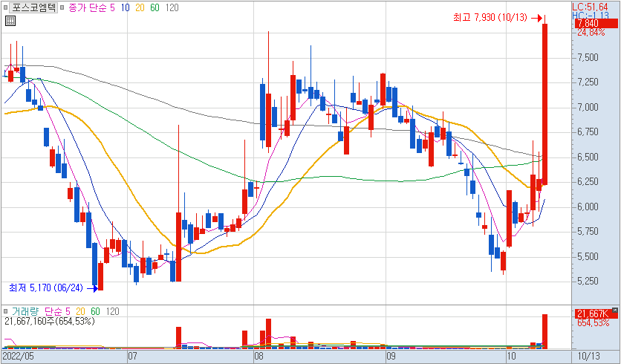This screenshot has height=364, width=621.
Task: Click the 포스코엠텍 stock name button
Action: pyautogui.click(x=33, y=7)
